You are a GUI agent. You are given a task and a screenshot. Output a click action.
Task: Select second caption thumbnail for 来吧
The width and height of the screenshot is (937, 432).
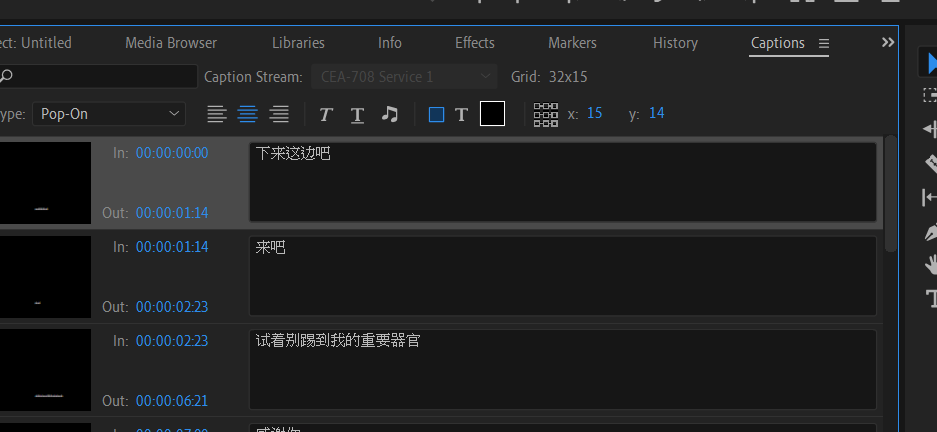pos(45,277)
